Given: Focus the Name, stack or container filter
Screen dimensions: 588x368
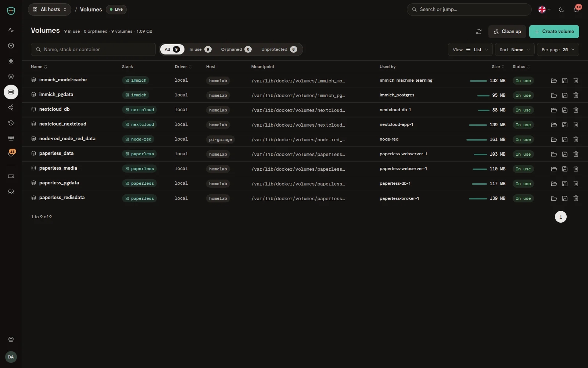Looking at the screenshot, I should click(93, 50).
